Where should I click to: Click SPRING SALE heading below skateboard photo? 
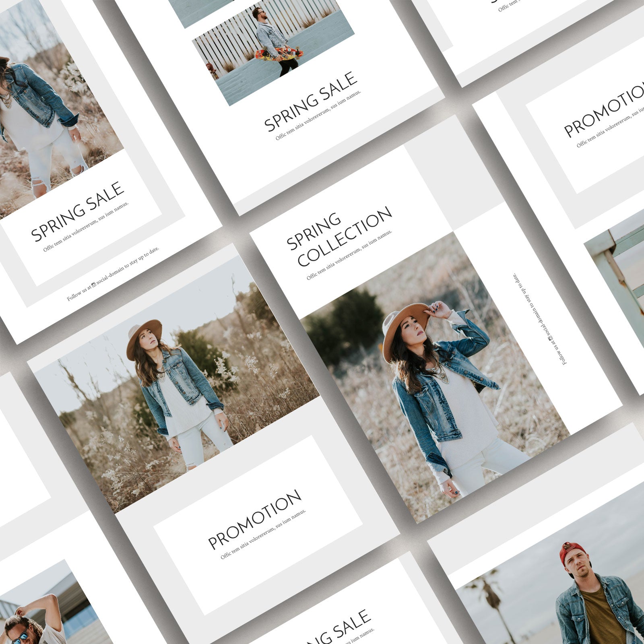click(x=310, y=101)
